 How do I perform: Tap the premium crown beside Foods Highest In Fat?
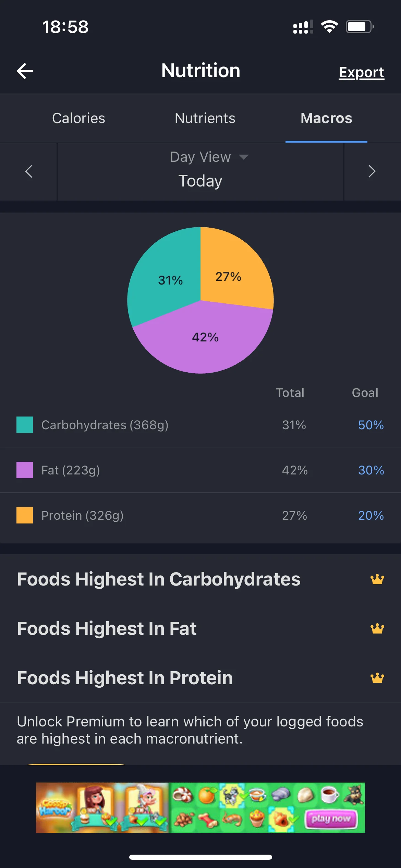377,629
